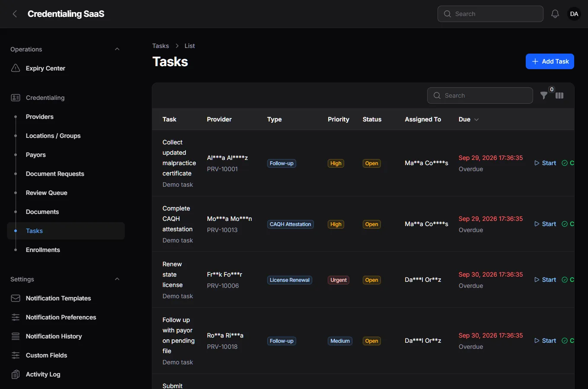Start the malpractice certificate task
The width and height of the screenshot is (588, 389).
tap(545, 163)
